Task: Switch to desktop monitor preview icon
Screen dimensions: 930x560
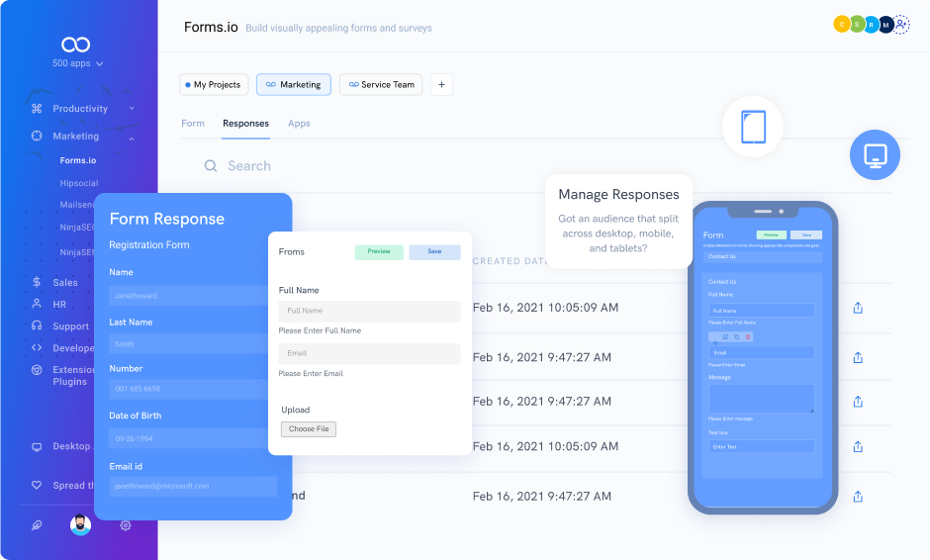Action: click(x=875, y=155)
